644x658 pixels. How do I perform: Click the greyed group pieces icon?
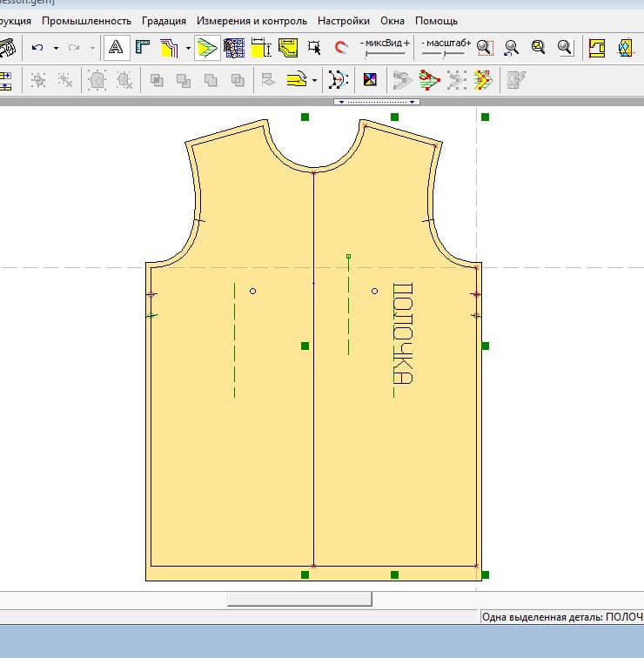tap(38, 80)
